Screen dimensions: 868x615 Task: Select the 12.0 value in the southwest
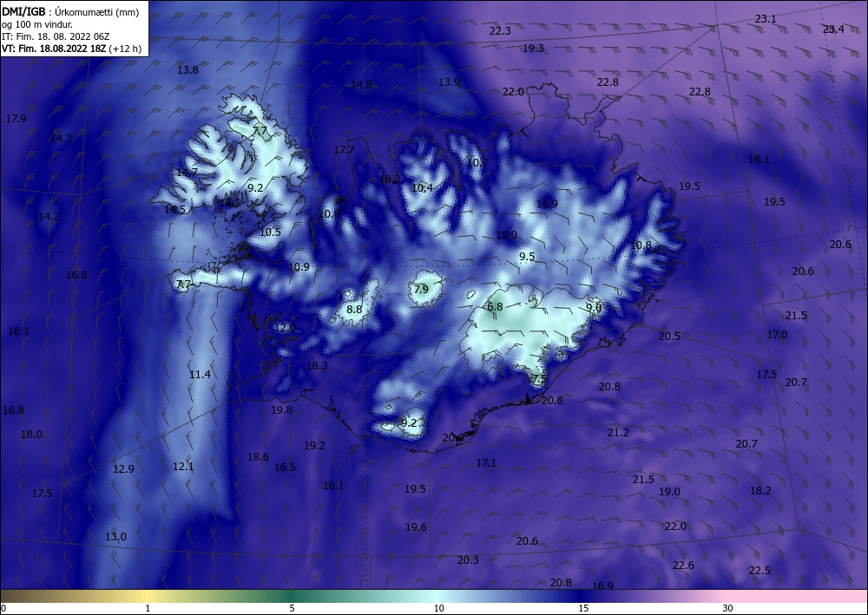click(285, 327)
